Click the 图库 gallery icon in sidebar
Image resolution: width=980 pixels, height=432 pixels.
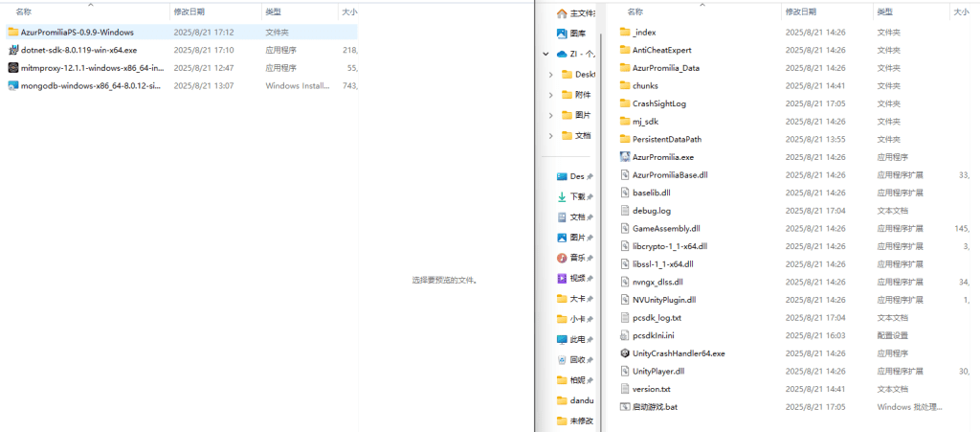[x=563, y=33]
